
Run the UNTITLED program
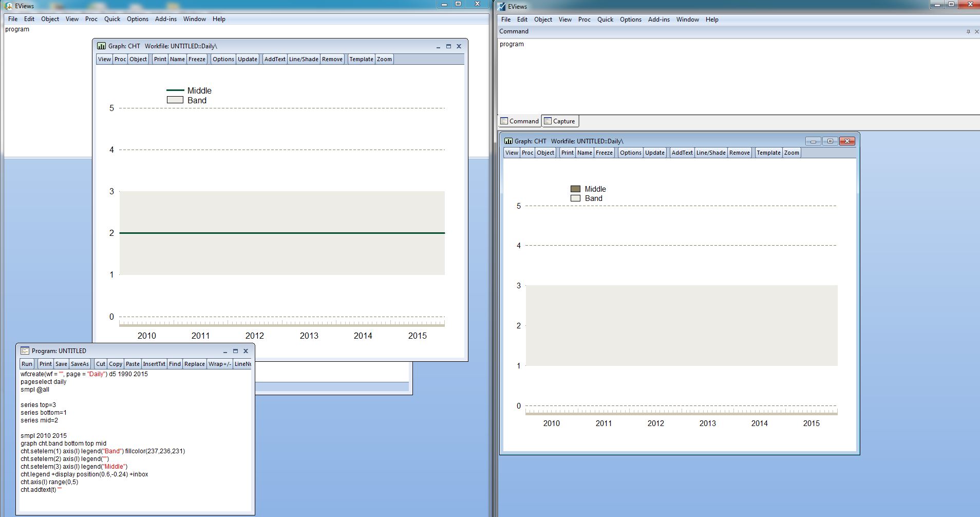pyautogui.click(x=27, y=364)
